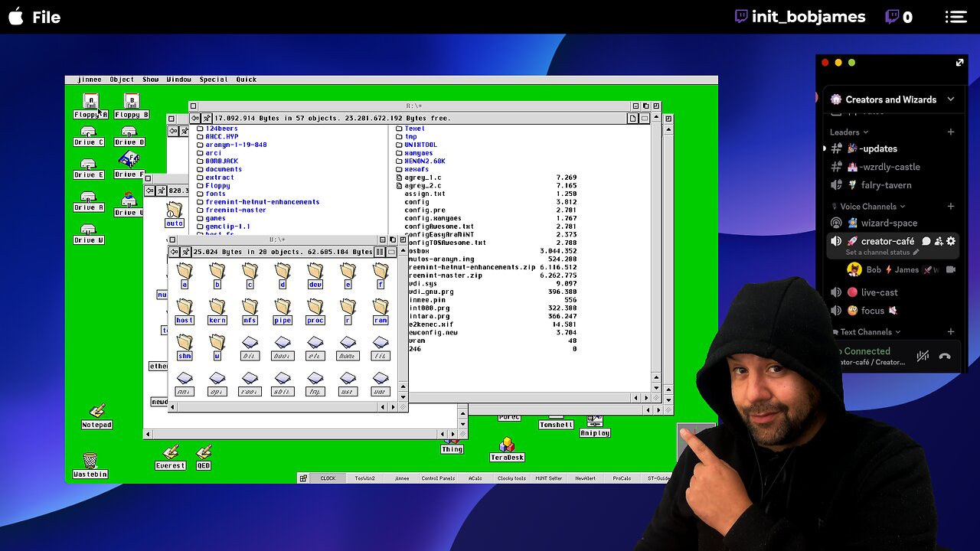Open the 'proc' folder in U:\ window
The height and width of the screenshot is (551, 980).
[315, 311]
